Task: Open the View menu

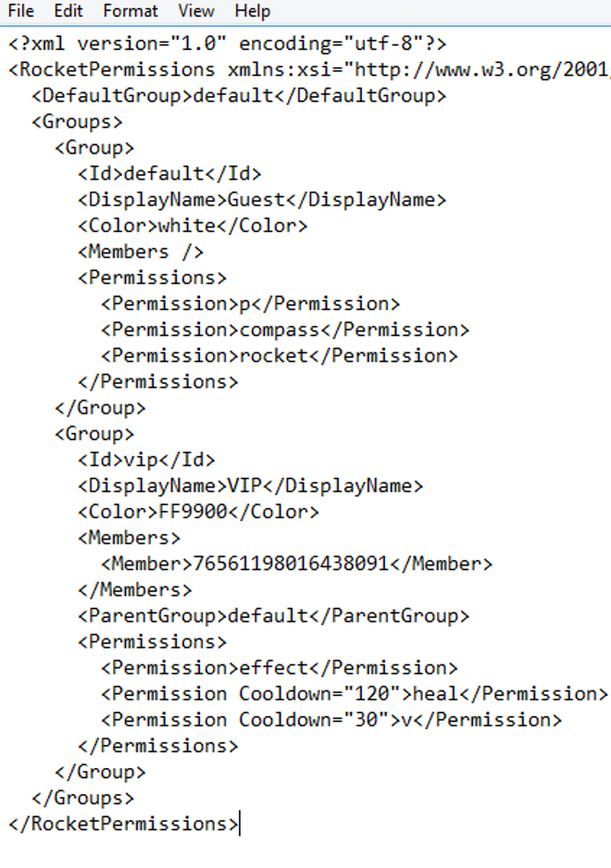Action: pos(195,11)
